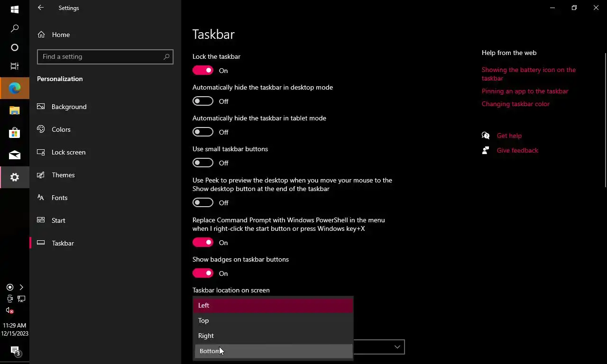Screen dimensions: 607x364
Task: Click the Settings back arrow
Action: click(41, 8)
